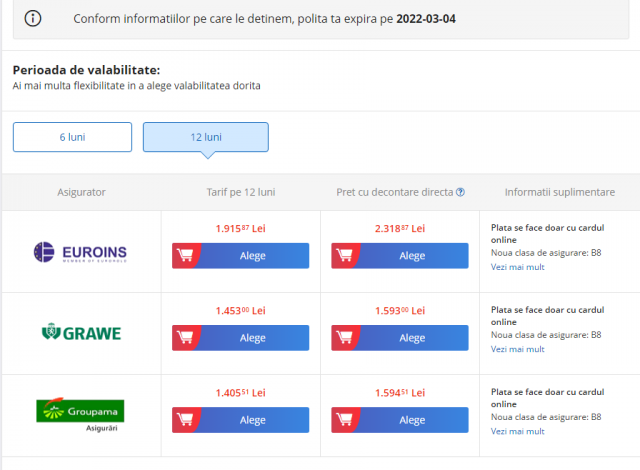640x470 pixels.
Task: Choose Euroins Alege at 1.915 Lei
Action: 252,256
